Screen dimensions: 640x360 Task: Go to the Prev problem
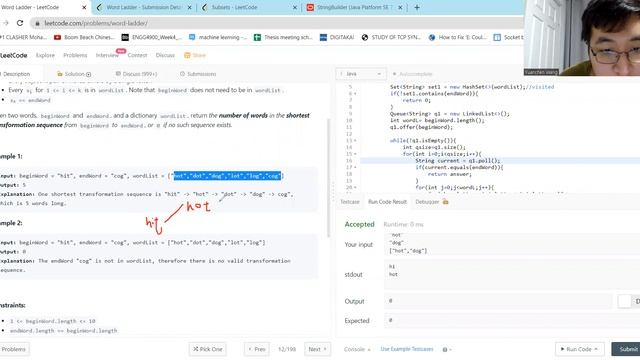click(257, 349)
